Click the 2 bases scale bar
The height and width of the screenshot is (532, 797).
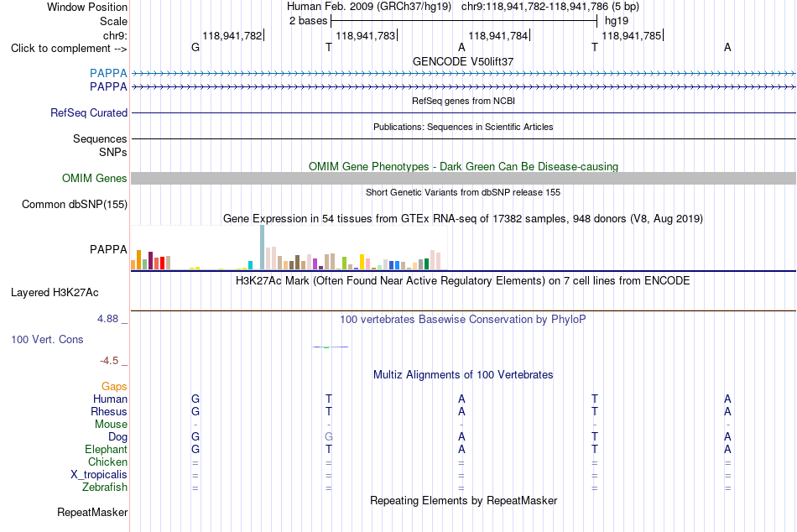464,21
